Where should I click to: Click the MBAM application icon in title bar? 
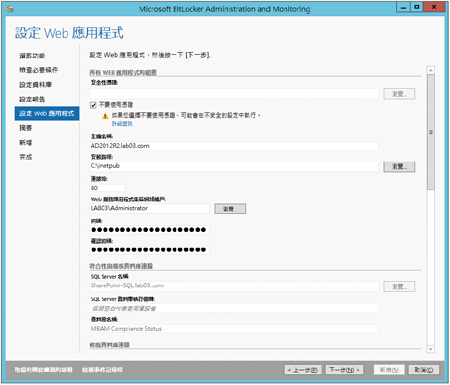10,9
